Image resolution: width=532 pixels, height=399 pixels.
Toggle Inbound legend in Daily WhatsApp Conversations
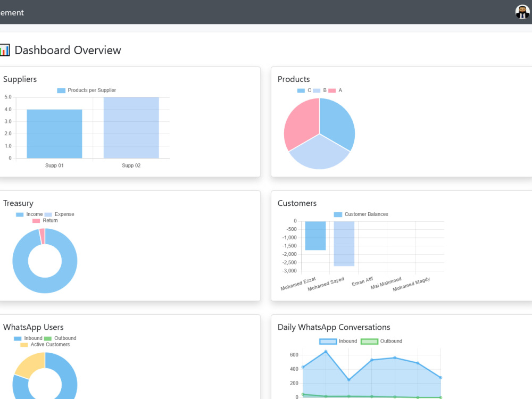338,341
